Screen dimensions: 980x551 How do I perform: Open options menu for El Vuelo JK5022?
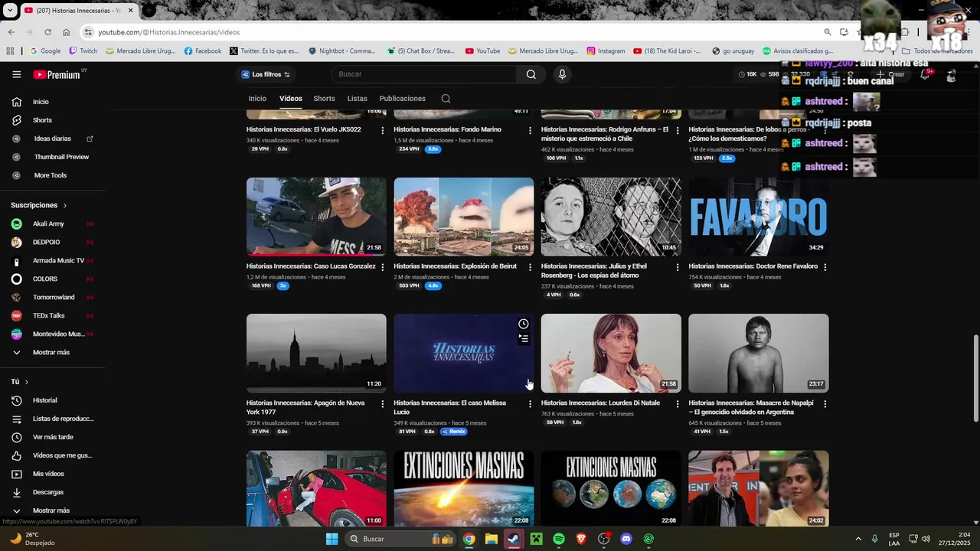tap(383, 131)
